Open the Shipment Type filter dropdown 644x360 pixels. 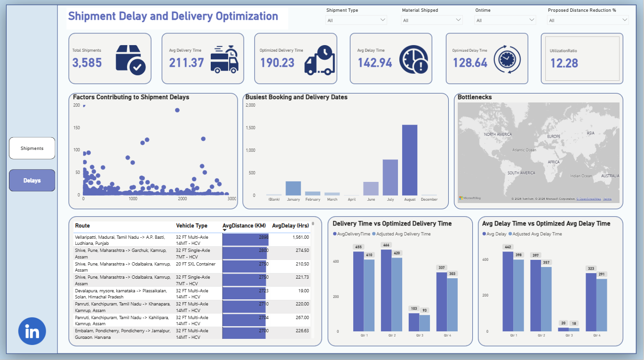click(356, 20)
